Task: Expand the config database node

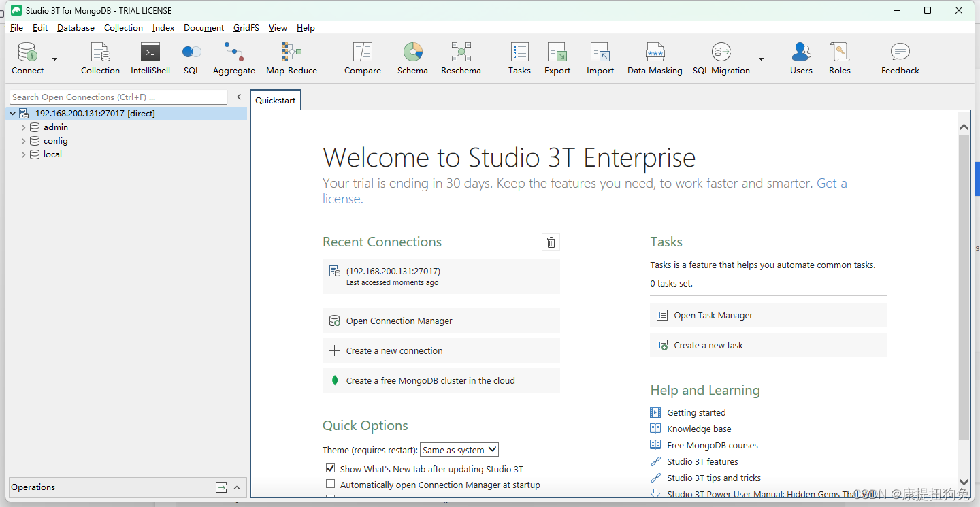Action: [24, 141]
